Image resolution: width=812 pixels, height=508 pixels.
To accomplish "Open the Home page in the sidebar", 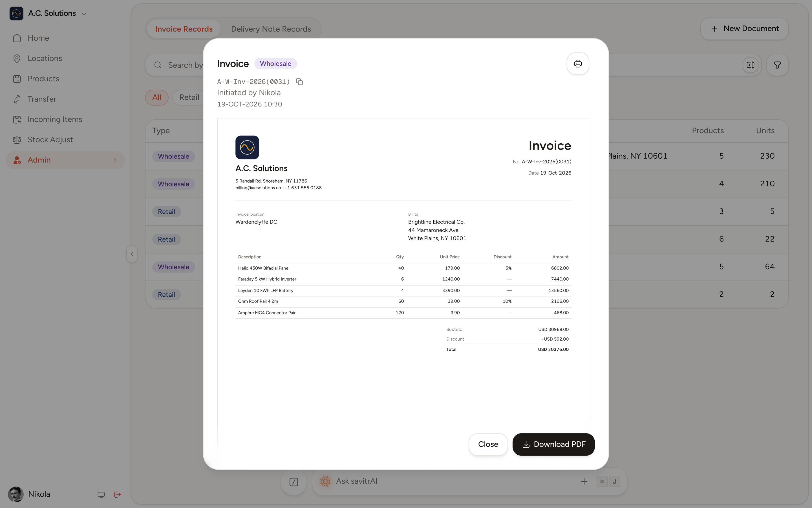I will [x=65, y=38].
